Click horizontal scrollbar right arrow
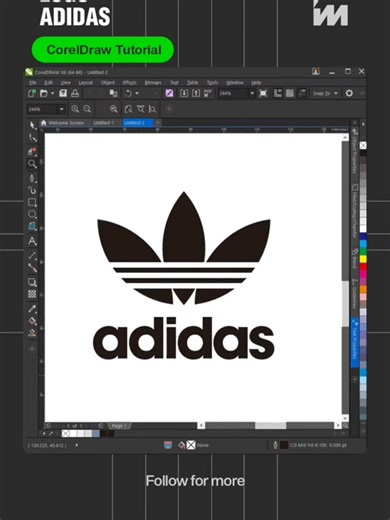This screenshot has height=520, width=390. click(338, 425)
